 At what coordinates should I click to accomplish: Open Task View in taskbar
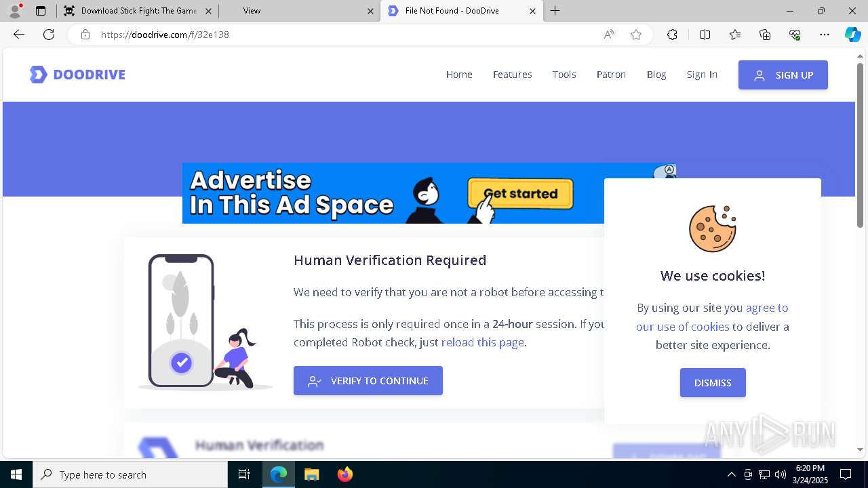click(x=244, y=474)
